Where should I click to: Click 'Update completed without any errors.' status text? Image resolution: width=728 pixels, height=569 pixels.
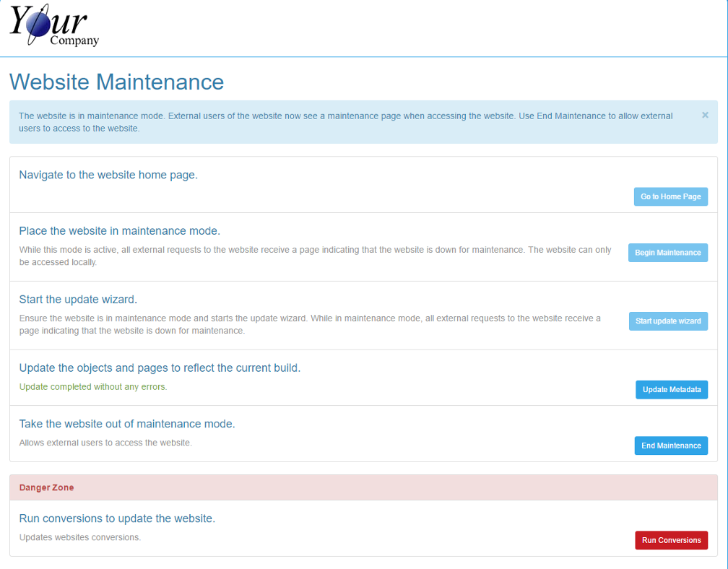pyautogui.click(x=93, y=387)
